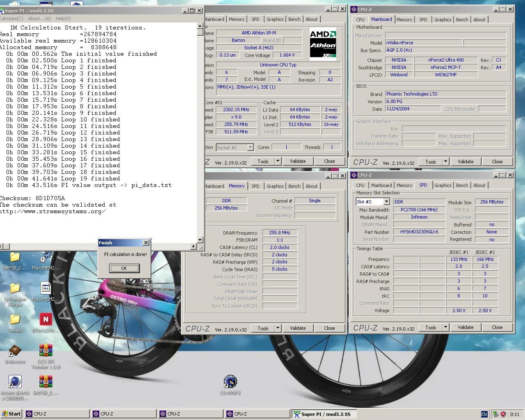
Task: Launch the CG-NVNF2 desktop shortcut
Action: [230, 381]
